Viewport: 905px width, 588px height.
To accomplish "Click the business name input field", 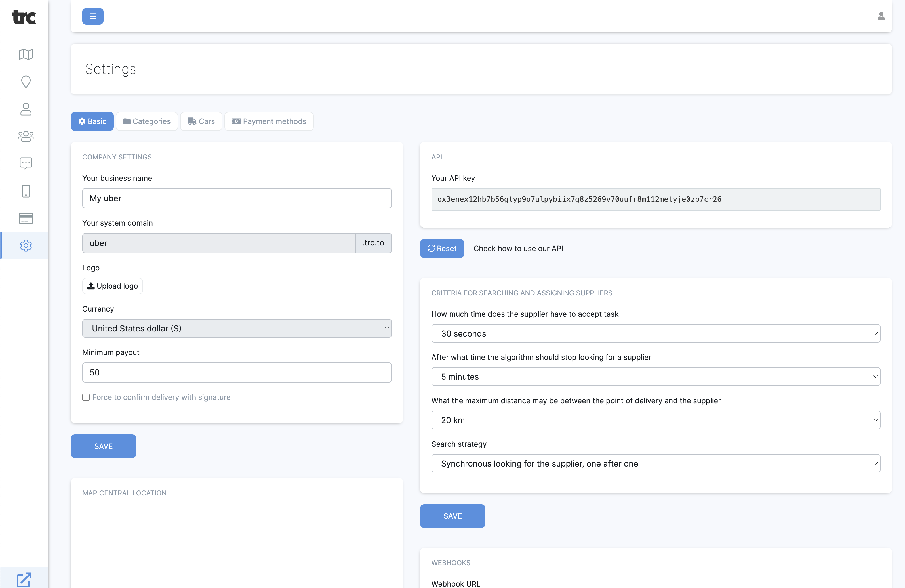I will (237, 198).
